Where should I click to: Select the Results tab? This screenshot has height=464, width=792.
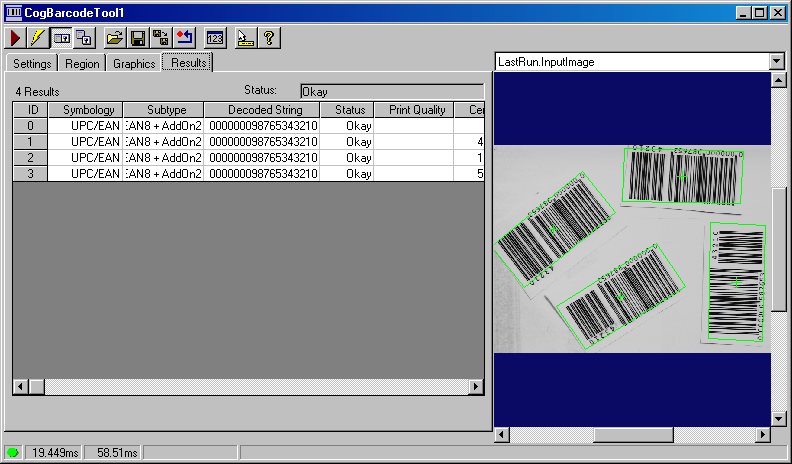click(188, 63)
